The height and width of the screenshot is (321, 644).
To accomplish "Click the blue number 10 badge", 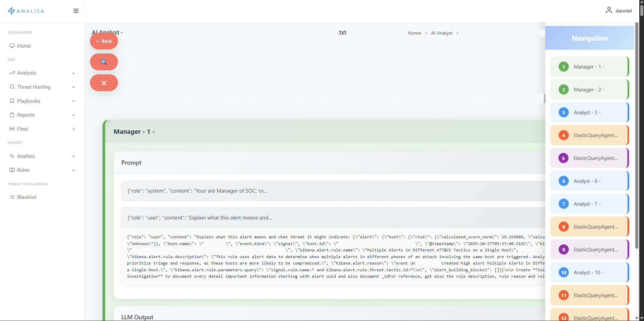I will point(564,272).
